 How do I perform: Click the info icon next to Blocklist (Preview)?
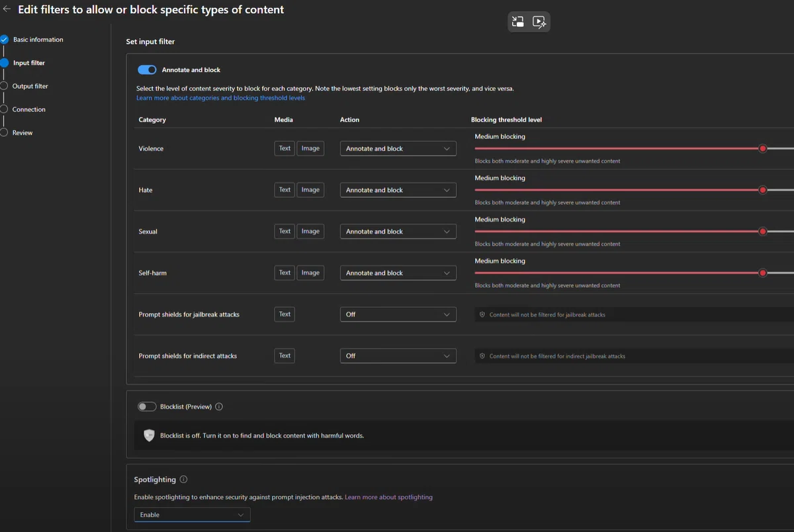(x=219, y=407)
